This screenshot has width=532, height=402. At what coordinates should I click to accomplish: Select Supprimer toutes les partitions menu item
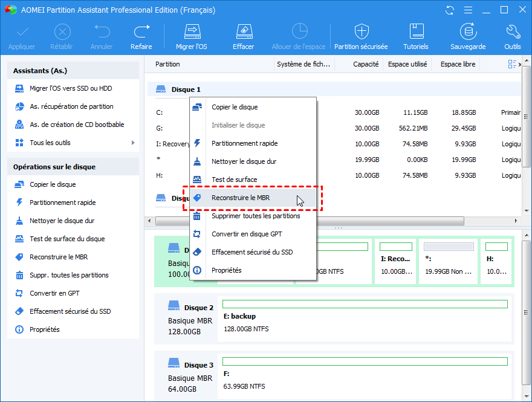256,216
